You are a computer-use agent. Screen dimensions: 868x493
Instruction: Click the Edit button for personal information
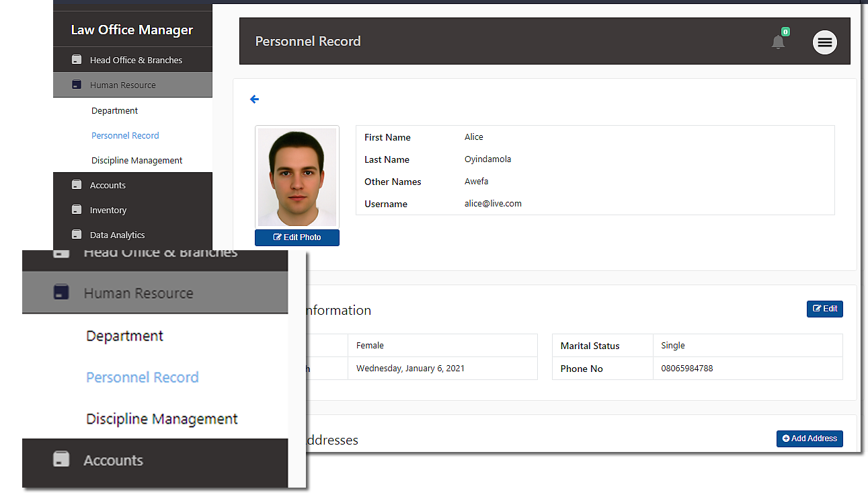pos(824,309)
